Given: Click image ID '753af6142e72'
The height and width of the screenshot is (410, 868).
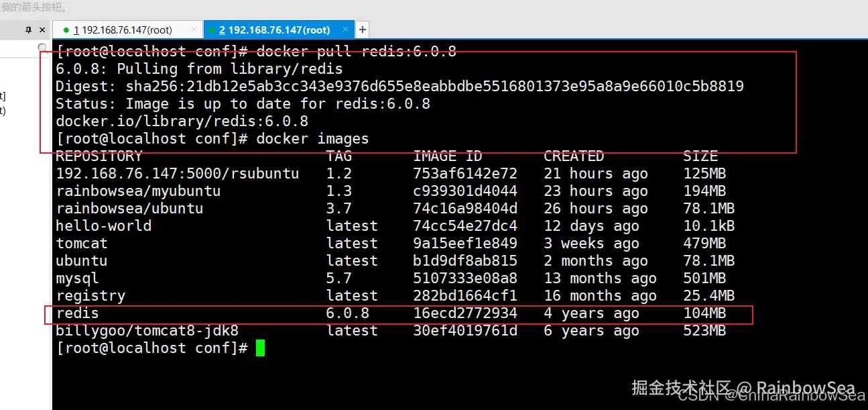Looking at the screenshot, I should (x=465, y=173).
